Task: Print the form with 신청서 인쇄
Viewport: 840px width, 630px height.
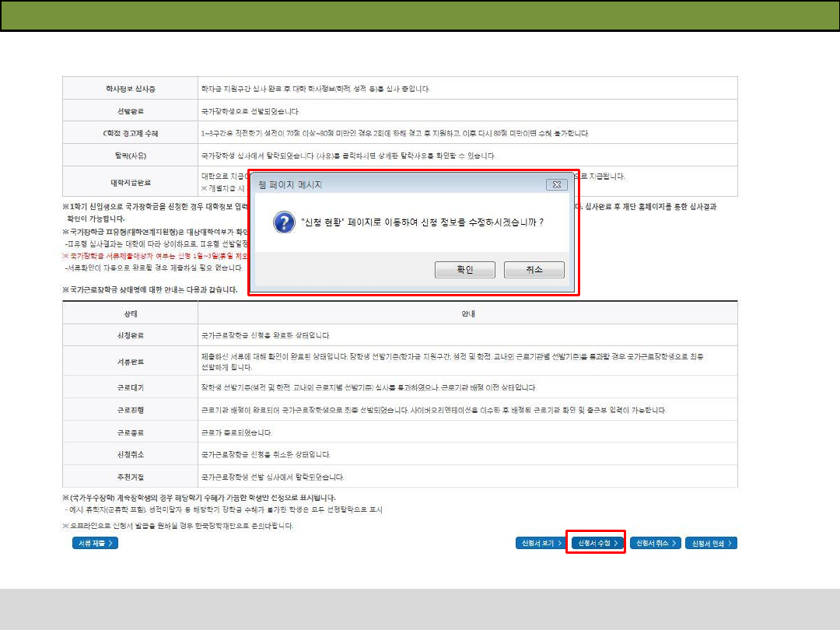Action: pos(713,543)
